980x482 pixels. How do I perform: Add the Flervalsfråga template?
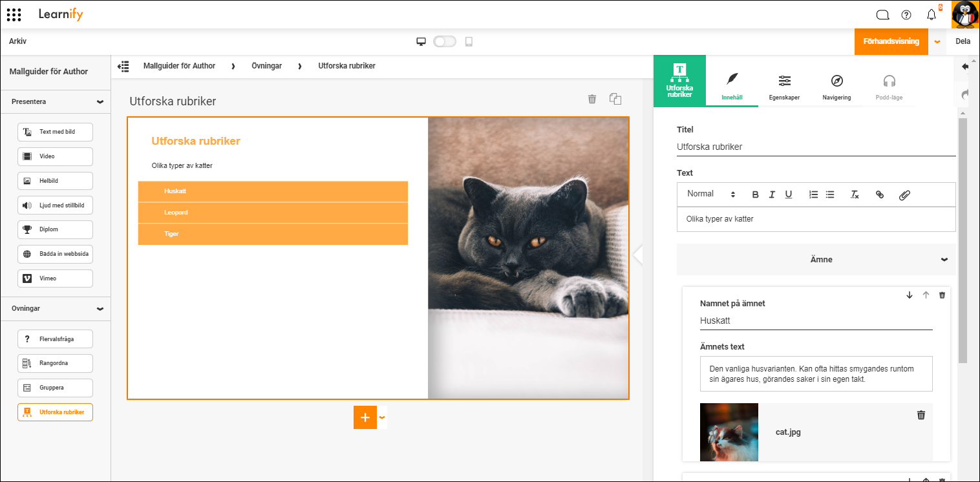(55, 339)
